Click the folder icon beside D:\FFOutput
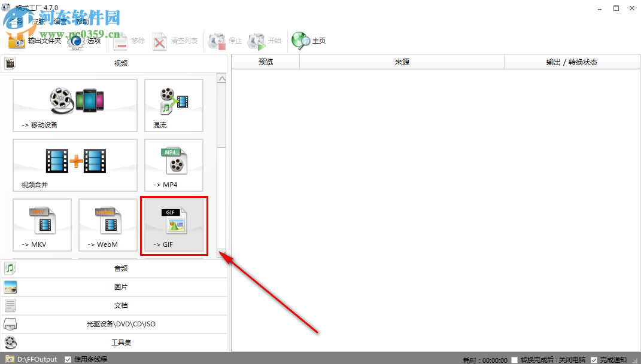 tap(10, 359)
